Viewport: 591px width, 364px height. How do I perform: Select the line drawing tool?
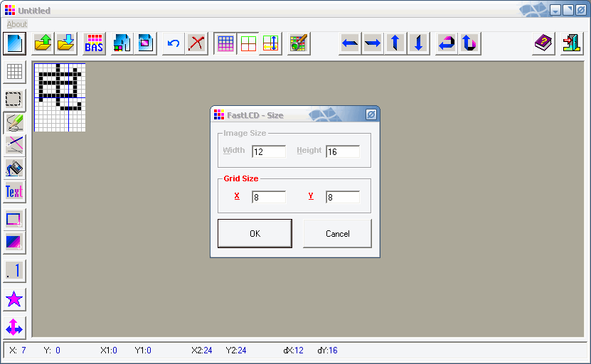[14, 146]
